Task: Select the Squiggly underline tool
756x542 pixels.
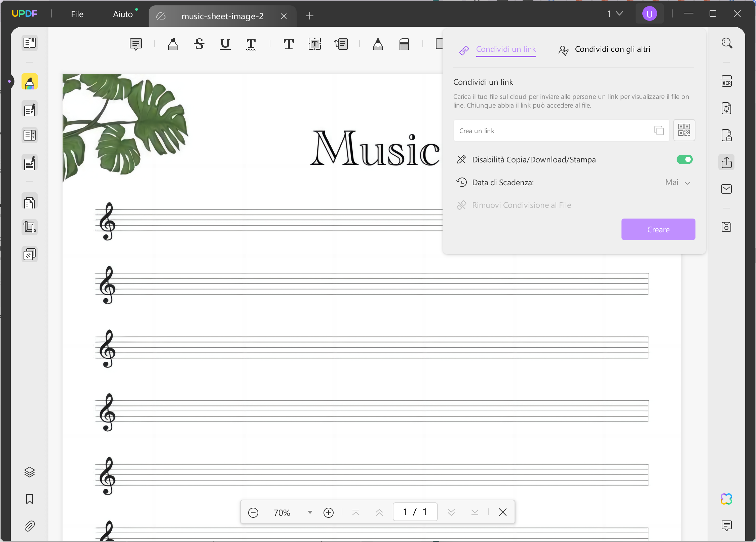Action: point(251,44)
